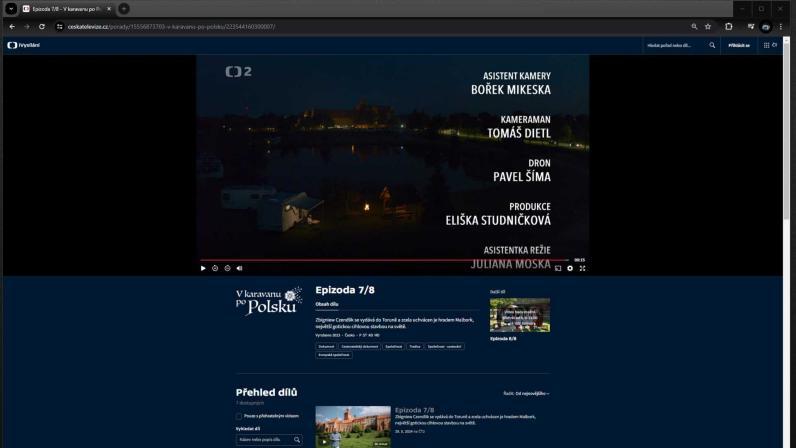Enter fullscreen mode in video player
The image size is (796, 448).
click(582, 268)
